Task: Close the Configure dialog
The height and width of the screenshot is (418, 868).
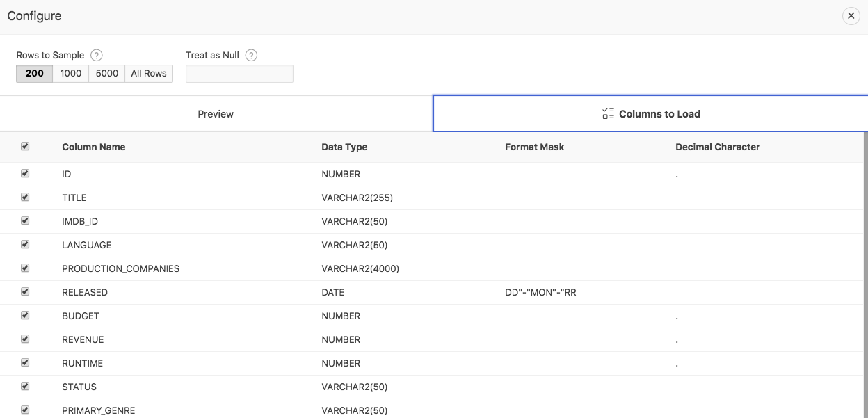Action: tap(851, 16)
